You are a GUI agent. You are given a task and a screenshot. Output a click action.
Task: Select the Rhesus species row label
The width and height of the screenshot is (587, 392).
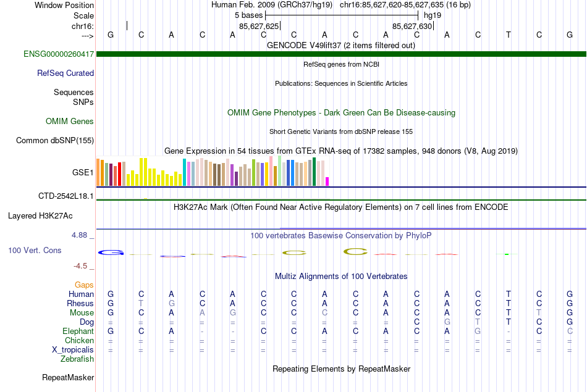[80, 303]
